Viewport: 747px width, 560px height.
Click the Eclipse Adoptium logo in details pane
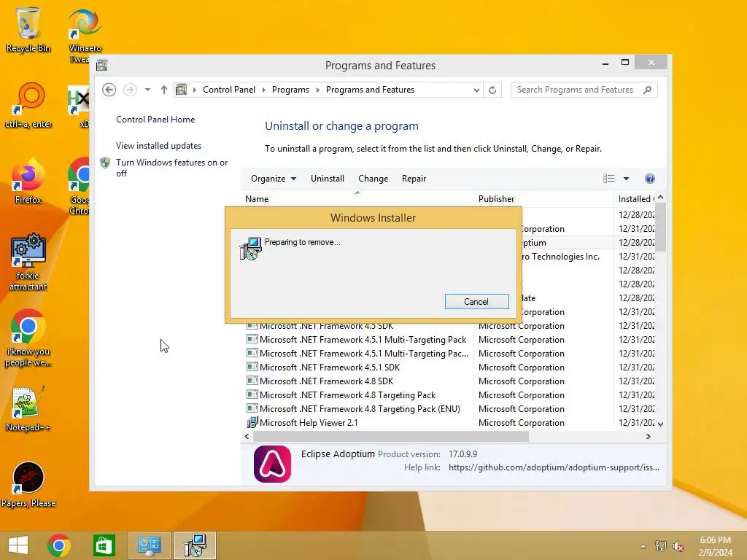272,464
